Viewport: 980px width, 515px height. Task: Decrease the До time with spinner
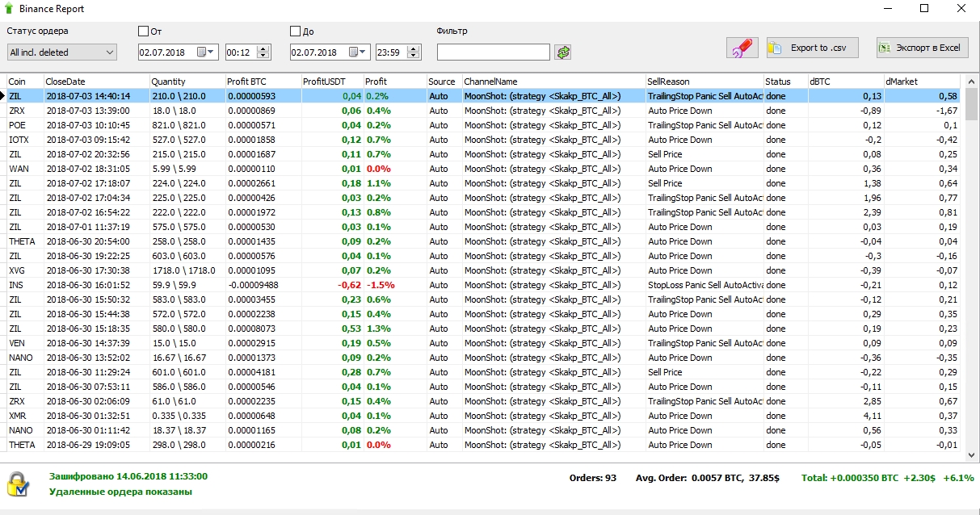tap(414, 57)
